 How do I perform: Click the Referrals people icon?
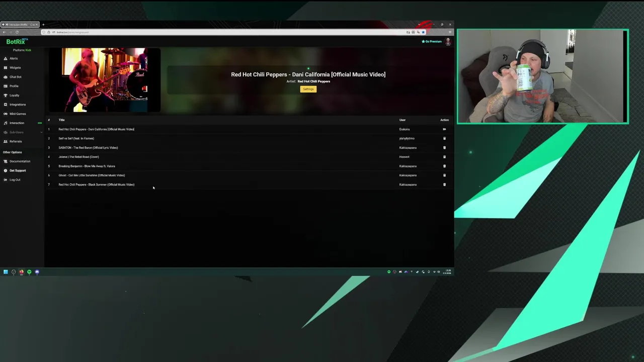point(6,141)
